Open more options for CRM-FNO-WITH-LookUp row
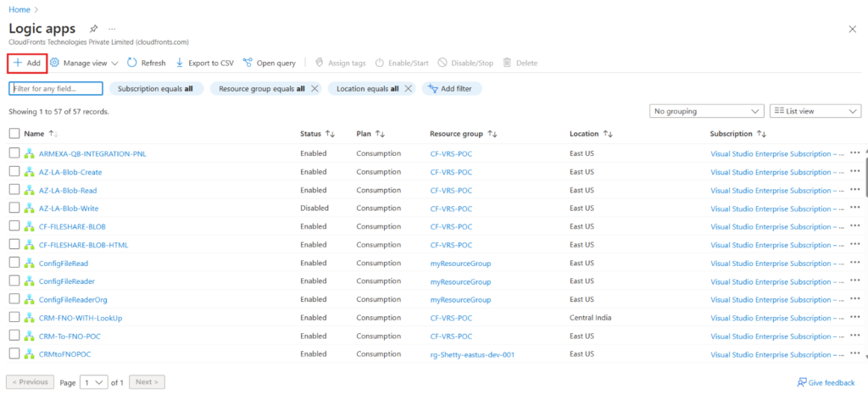 (855, 318)
